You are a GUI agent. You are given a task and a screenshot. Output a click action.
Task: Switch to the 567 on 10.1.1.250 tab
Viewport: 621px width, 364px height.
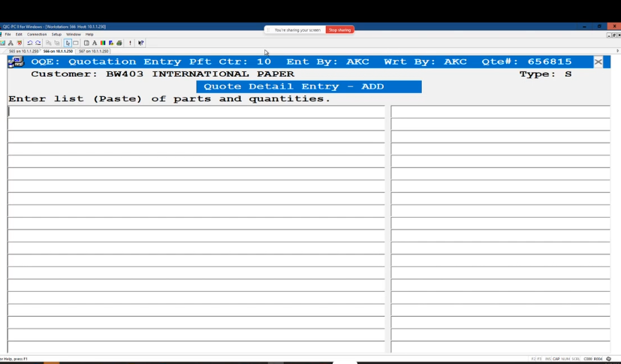93,51
